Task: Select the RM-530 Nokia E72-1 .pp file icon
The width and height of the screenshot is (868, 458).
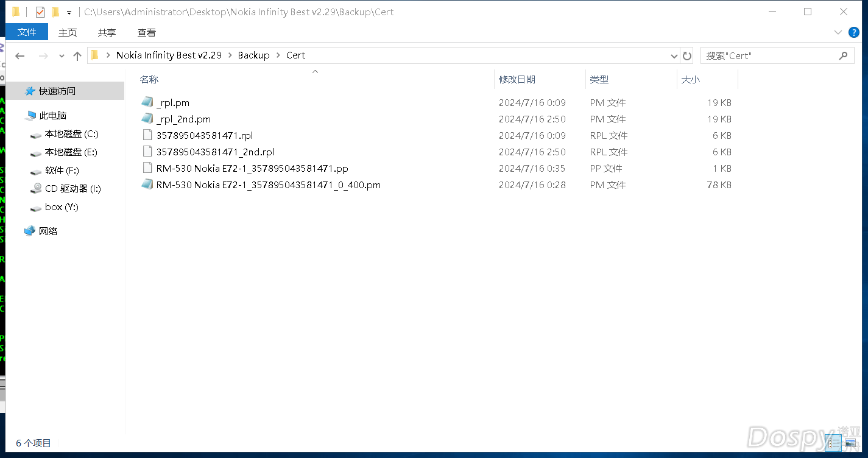Action: click(147, 168)
